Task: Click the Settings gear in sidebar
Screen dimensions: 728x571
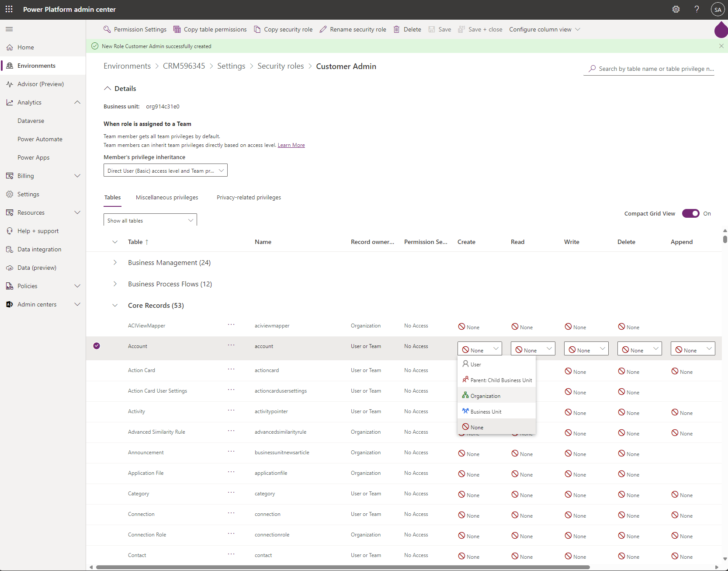Action: click(x=10, y=194)
